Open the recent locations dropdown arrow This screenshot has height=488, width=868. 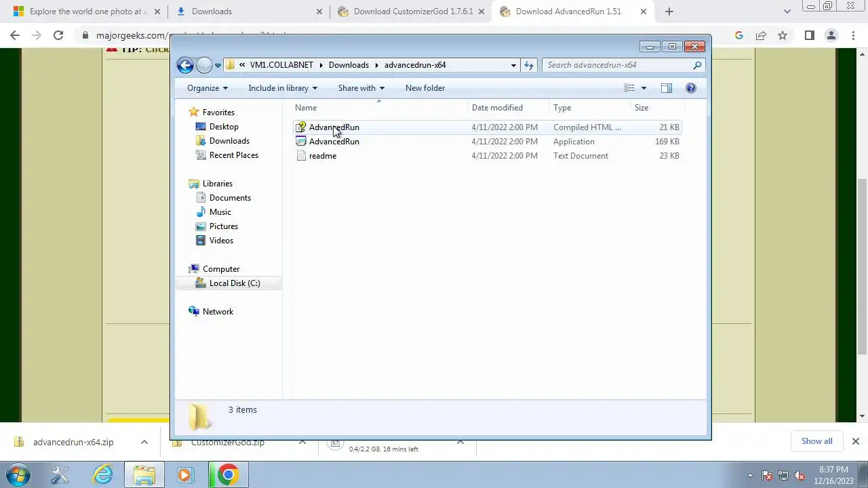[x=218, y=66]
